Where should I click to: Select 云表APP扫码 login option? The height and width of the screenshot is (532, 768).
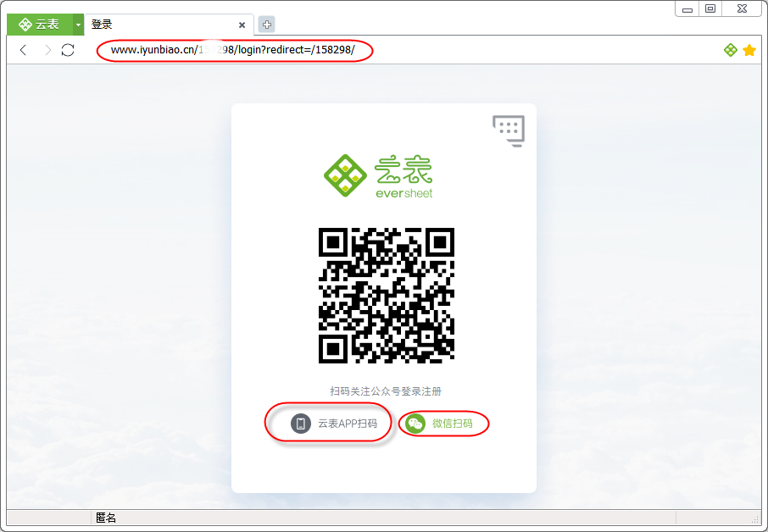click(x=333, y=424)
